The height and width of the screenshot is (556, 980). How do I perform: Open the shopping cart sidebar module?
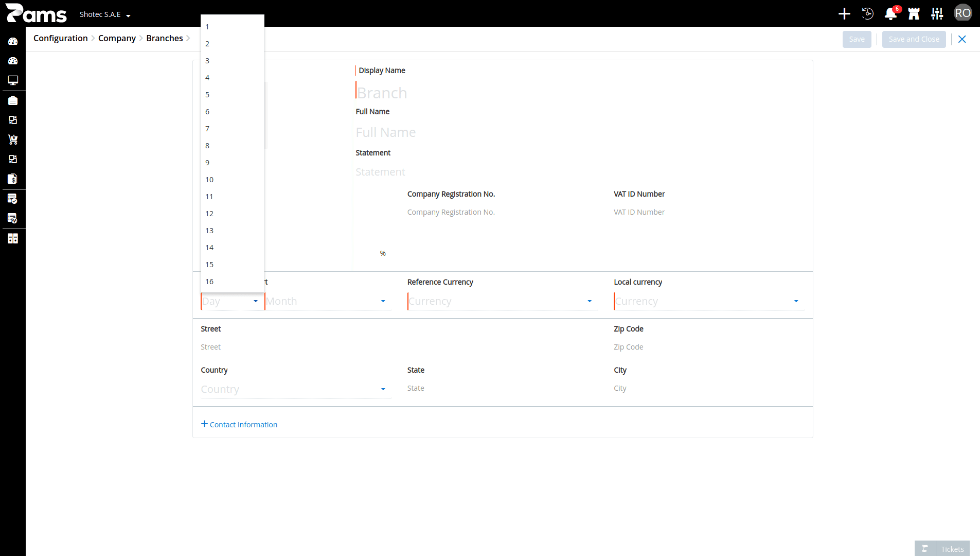(x=13, y=140)
